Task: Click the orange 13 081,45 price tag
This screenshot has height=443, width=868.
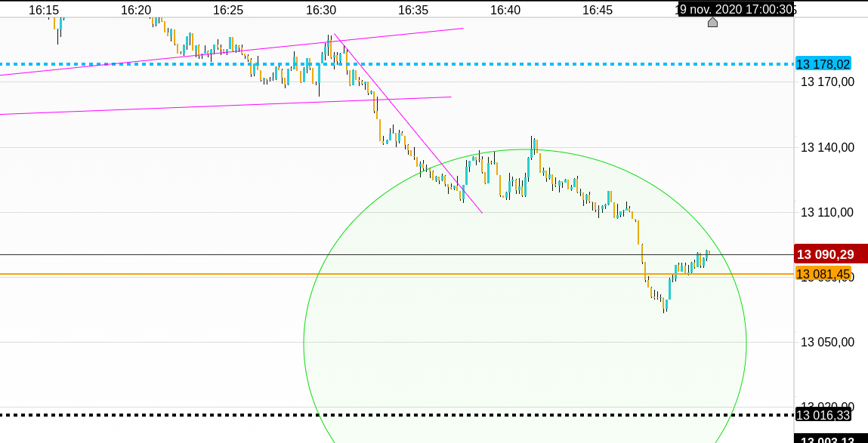Action: click(823, 274)
